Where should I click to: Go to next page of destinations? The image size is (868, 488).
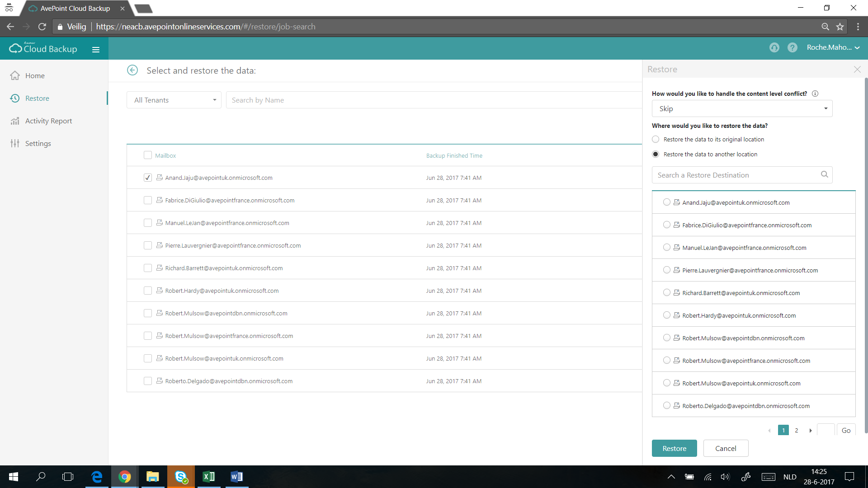(x=811, y=431)
